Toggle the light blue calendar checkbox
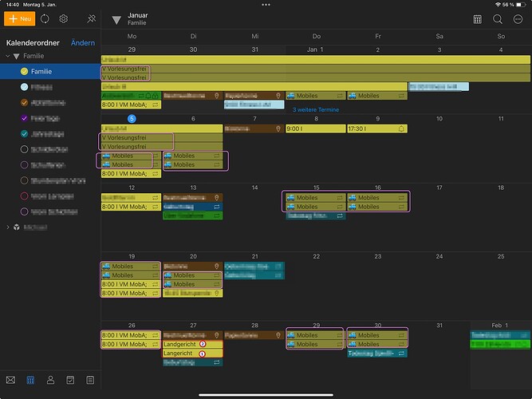The width and height of the screenshot is (532, 399). coord(25,87)
